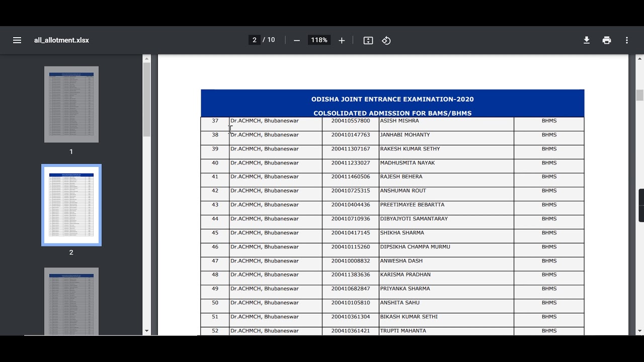The width and height of the screenshot is (644, 362).
Task: Click Dr.ACHMCH, Bhubaneswar in row 40
Action: click(265, 163)
